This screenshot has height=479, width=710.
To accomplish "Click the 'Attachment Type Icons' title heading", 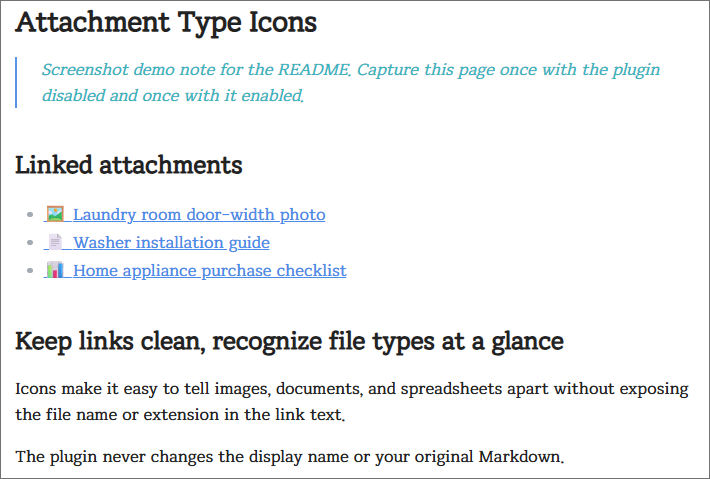I will (x=166, y=22).
